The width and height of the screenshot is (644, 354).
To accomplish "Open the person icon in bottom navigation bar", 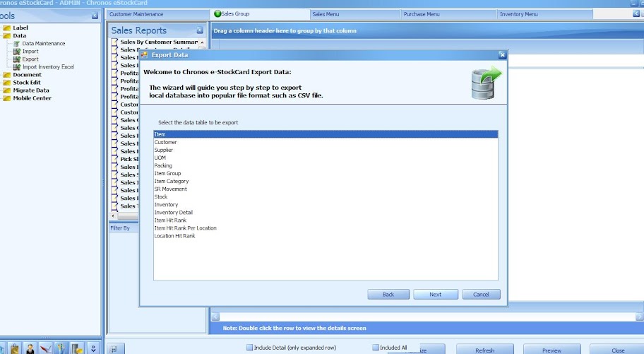I will pyautogui.click(x=30, y=348).
